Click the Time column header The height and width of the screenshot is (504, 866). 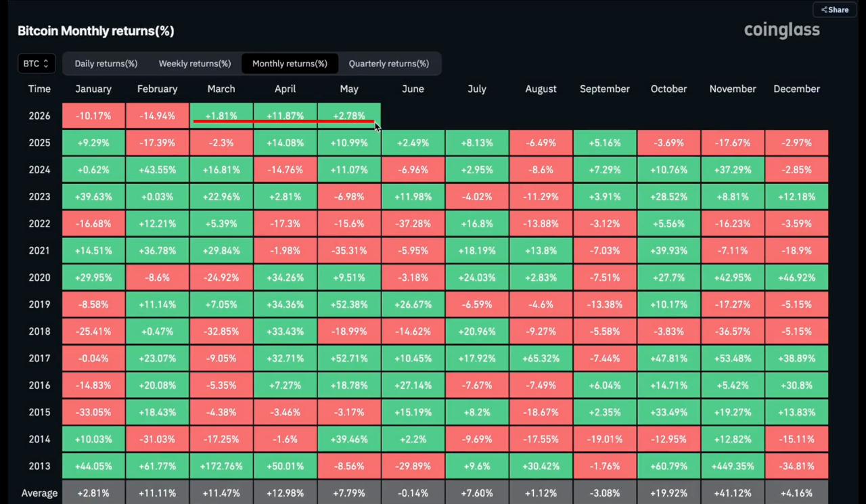coord(39,89)
